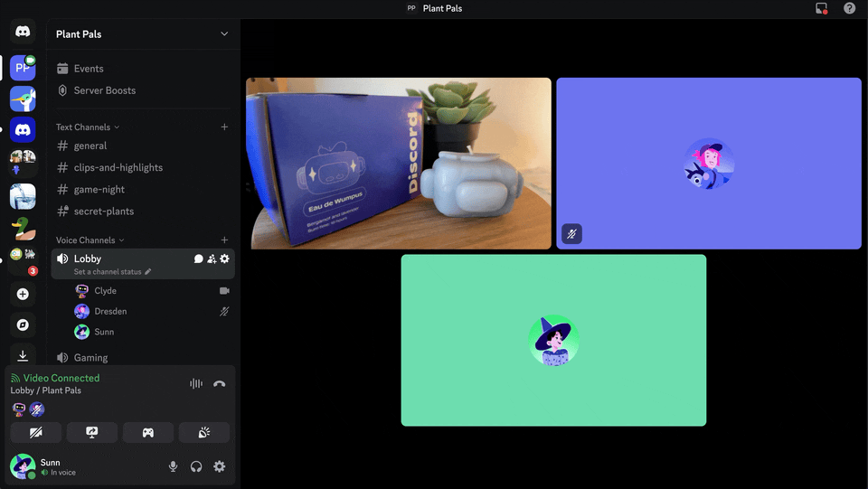Open User Settings gear beside Sunn

pyautogui.click(x=219, y=466)
